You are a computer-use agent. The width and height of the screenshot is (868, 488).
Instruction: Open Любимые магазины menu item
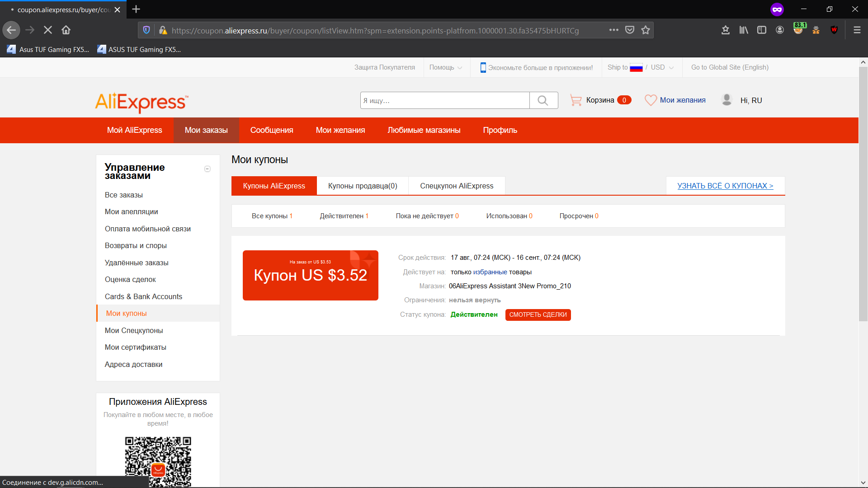tap(424, 130)
